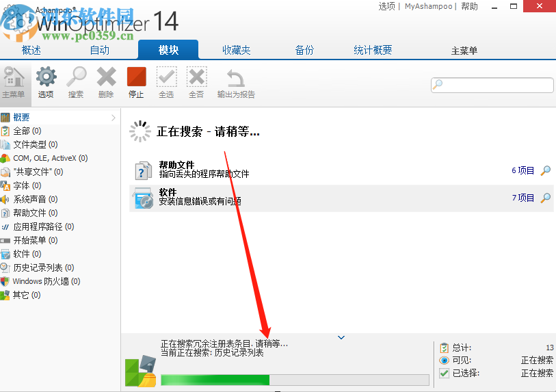Open the 帮助 link in title bar
The width and height of the screenshot is (556, 392).
469,6
